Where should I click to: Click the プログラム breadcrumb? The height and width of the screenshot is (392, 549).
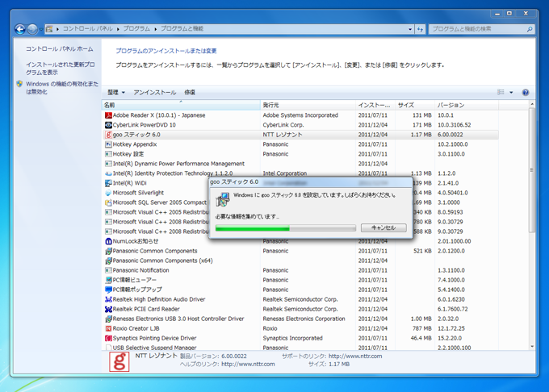[136, 29]
